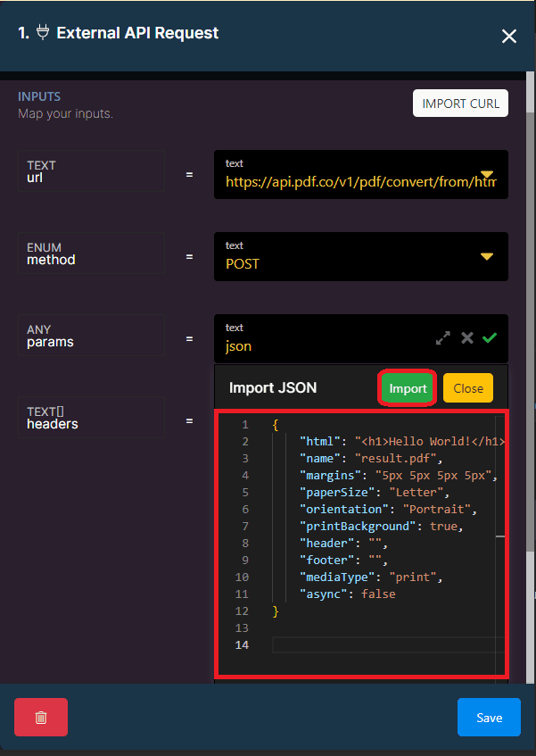Dismiss the dialog with the top X
The height and width of the screenshot is (756, 536).
point(509,37)
